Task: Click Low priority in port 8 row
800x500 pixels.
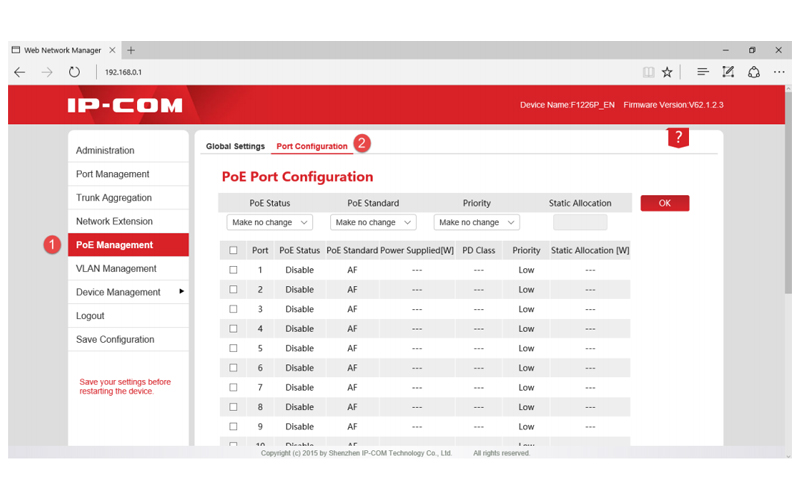Action: coord(527,407)
